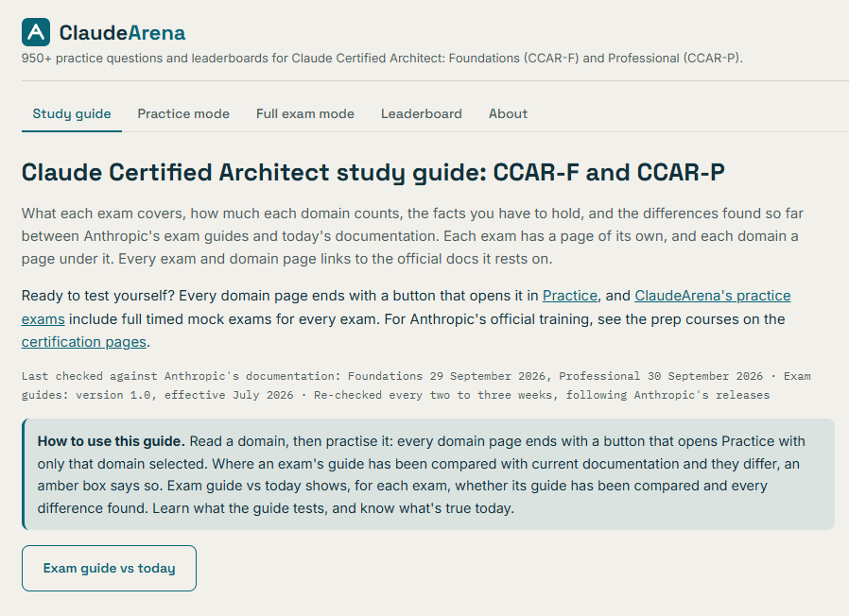Open the Study guide tab
Image resolution: width=849 pixels, height=616 pixels.
pos(72,113)
